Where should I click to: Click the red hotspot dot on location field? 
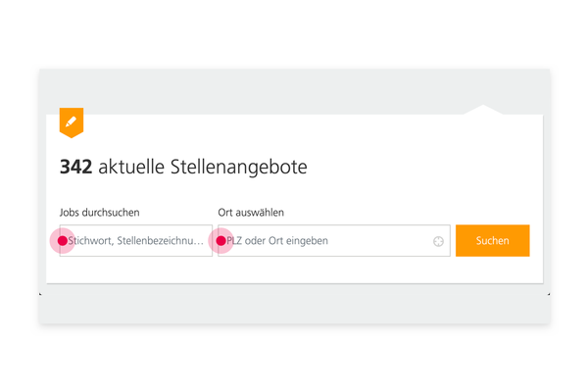click(220, 241)
